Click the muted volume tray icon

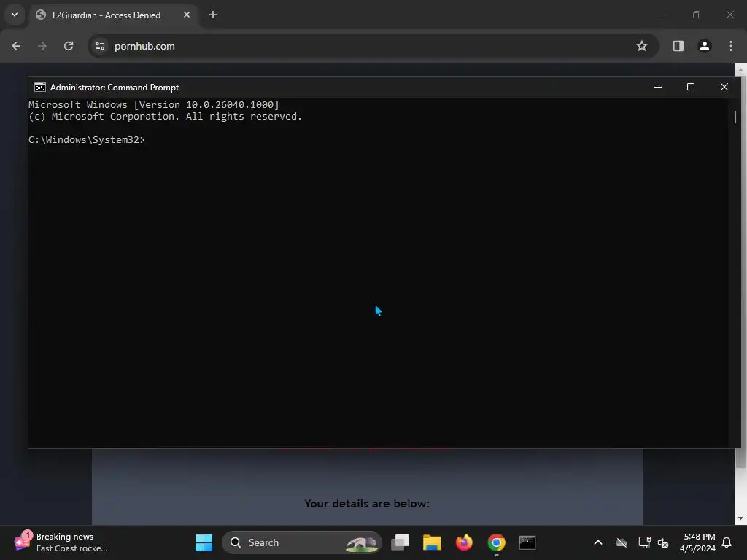click(x=662, y=542)
